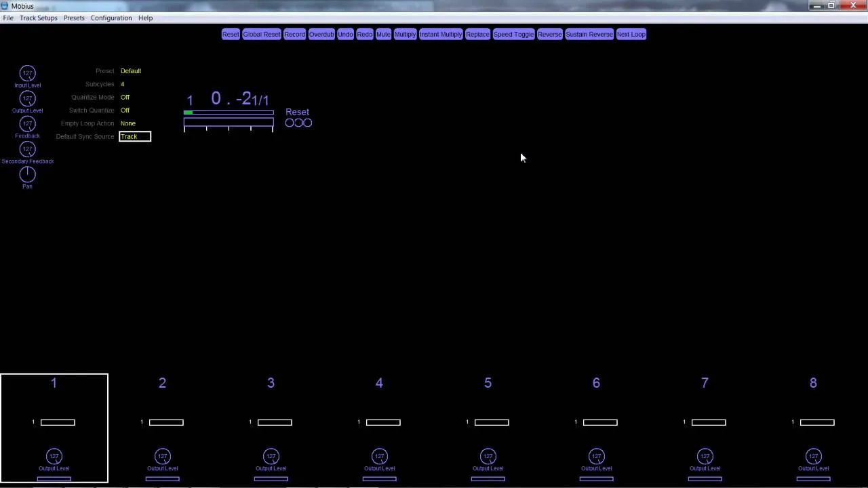Click the Secondary Feedback knob
This screenshot has height=488, width=868.
27,149
